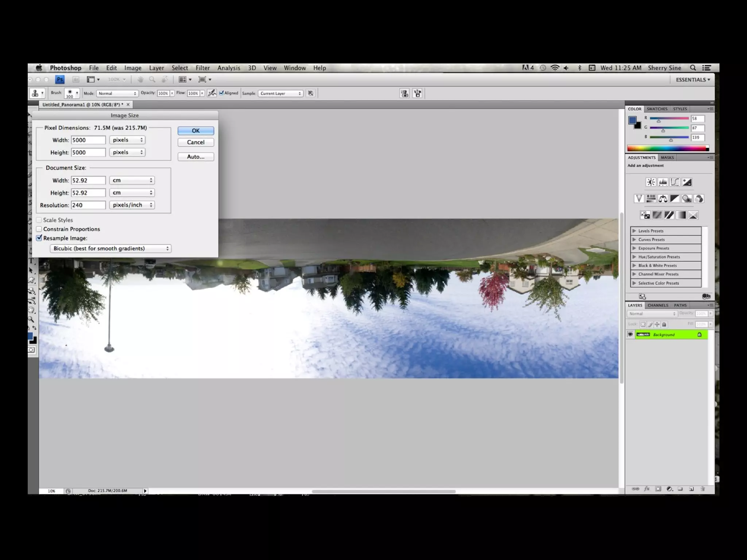The image size is (747, 560).
Task: Open the Bicubic resample method dropdown
Action: (111, 249)
